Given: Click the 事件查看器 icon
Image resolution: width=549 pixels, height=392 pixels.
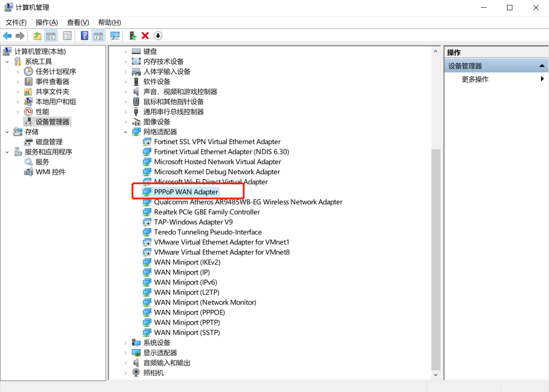Looking at the screenshot, I should tap(29, 82).
